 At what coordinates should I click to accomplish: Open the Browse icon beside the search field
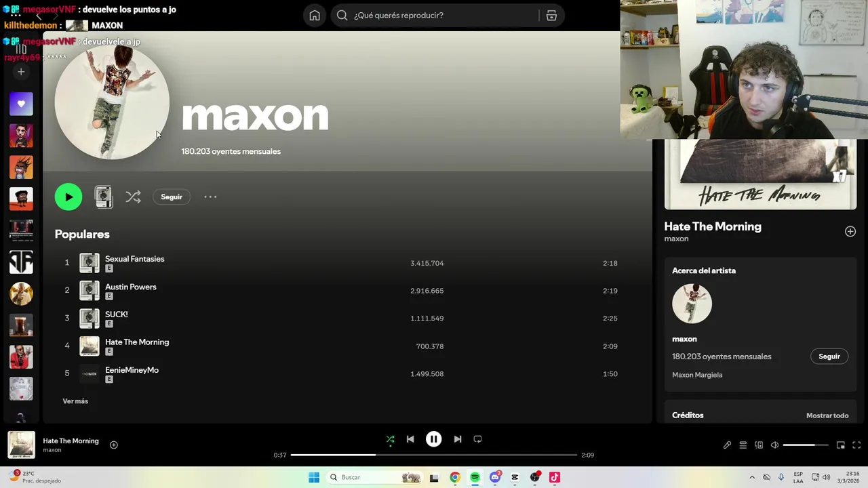(551, 16)
